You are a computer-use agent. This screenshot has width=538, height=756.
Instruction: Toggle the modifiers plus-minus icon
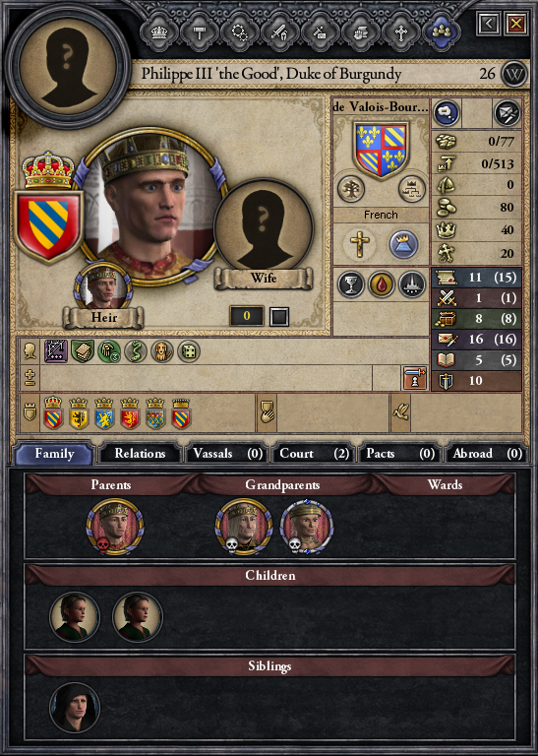(30, 378)
